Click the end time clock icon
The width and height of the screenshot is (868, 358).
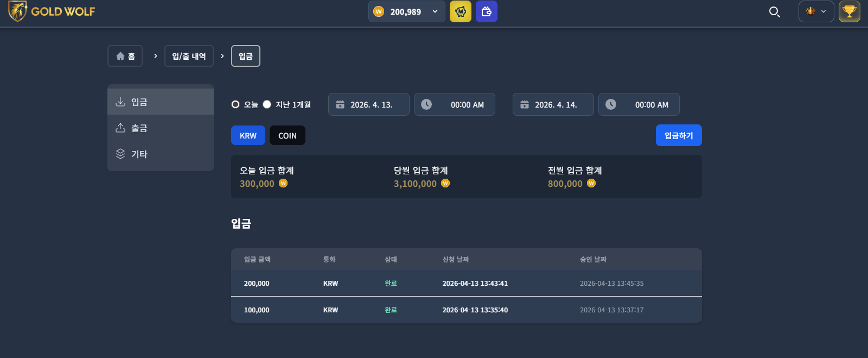[x=611, y=104]
